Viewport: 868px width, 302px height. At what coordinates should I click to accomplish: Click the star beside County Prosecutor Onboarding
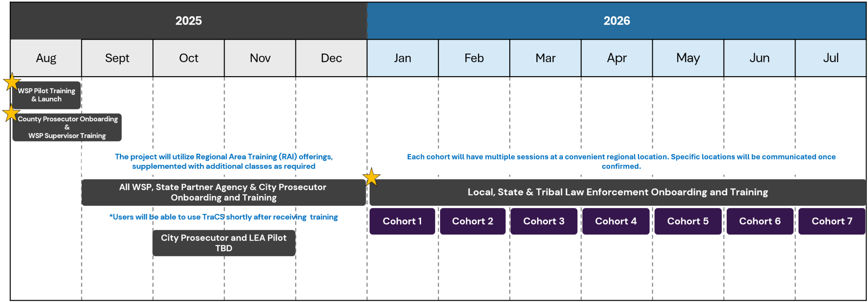pyautogui.click(x=11, y=113)
